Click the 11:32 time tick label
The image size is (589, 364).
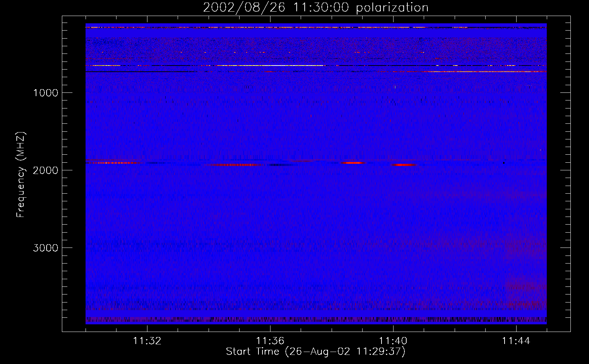pos(147,341)
